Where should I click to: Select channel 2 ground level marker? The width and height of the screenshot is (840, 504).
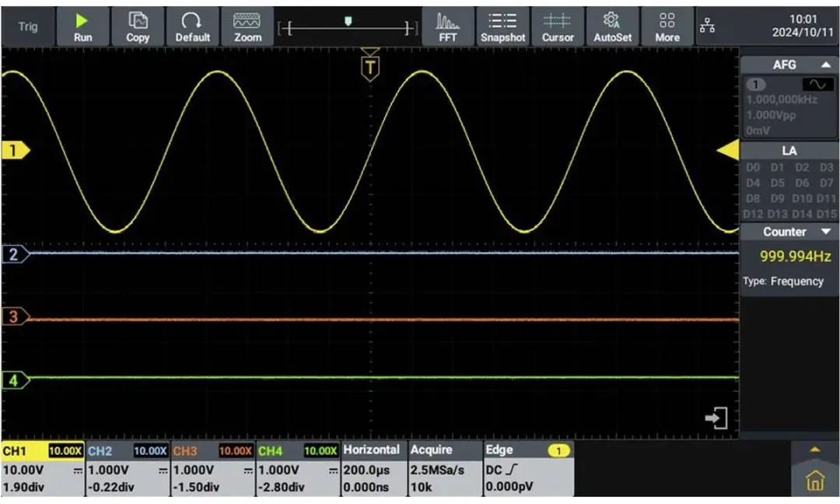[x=15, y=254]
